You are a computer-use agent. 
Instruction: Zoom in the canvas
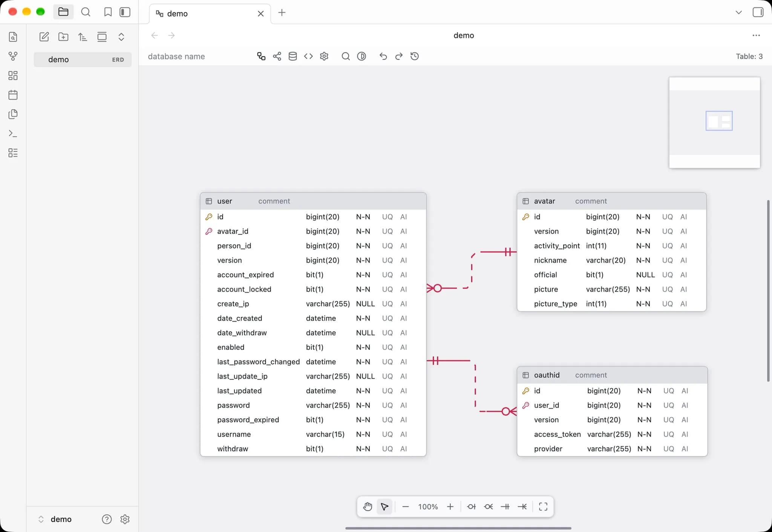click(450, 507)
